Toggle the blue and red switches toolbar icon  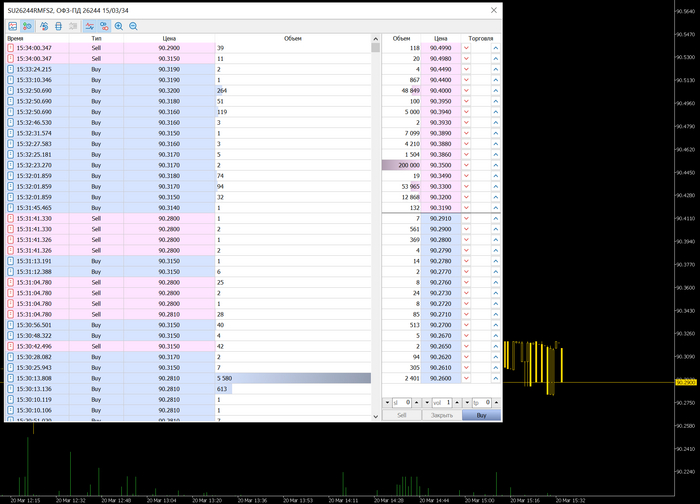[x=104, y=26]
